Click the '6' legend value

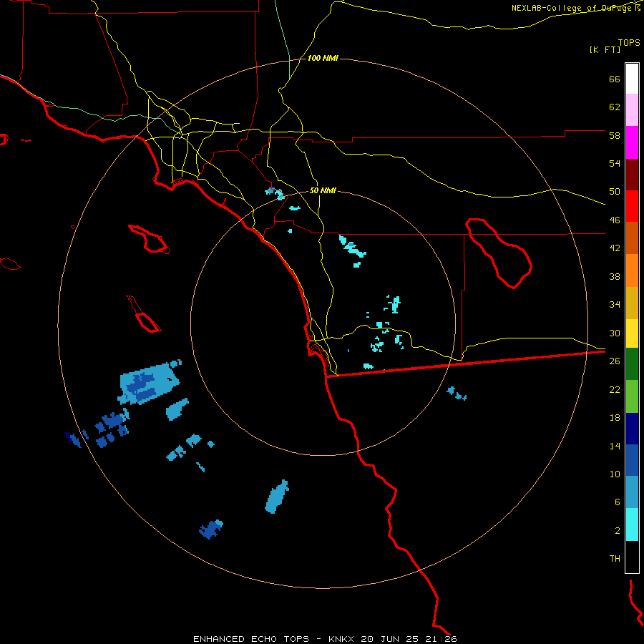tap(617, 502)
